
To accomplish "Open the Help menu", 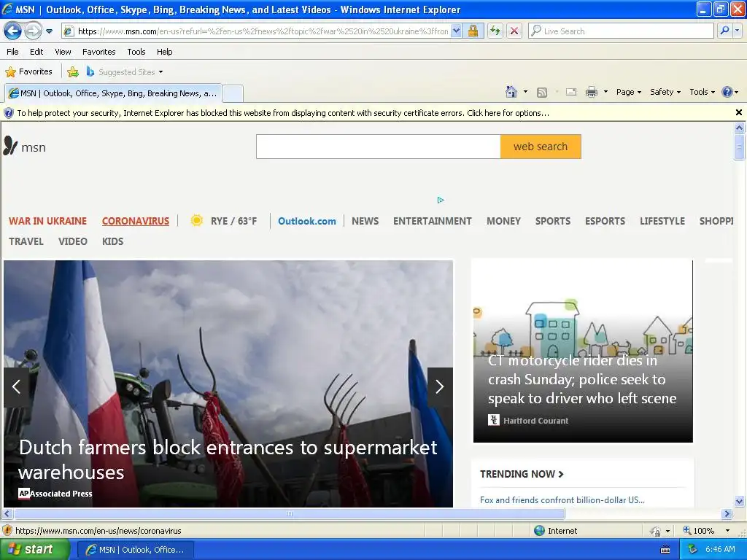I will 164,52.
